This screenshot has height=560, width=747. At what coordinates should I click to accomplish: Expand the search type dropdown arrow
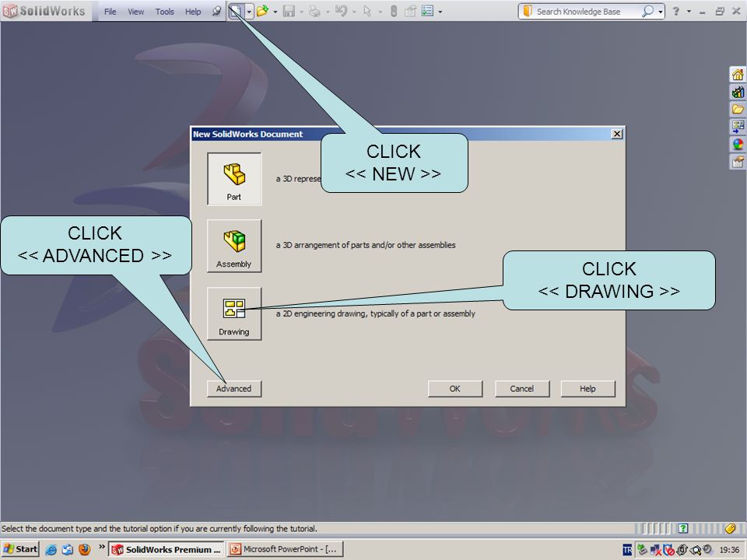tap(661, 12)
